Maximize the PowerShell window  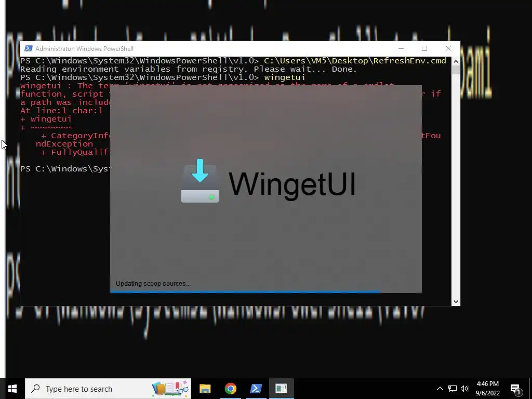424,48
